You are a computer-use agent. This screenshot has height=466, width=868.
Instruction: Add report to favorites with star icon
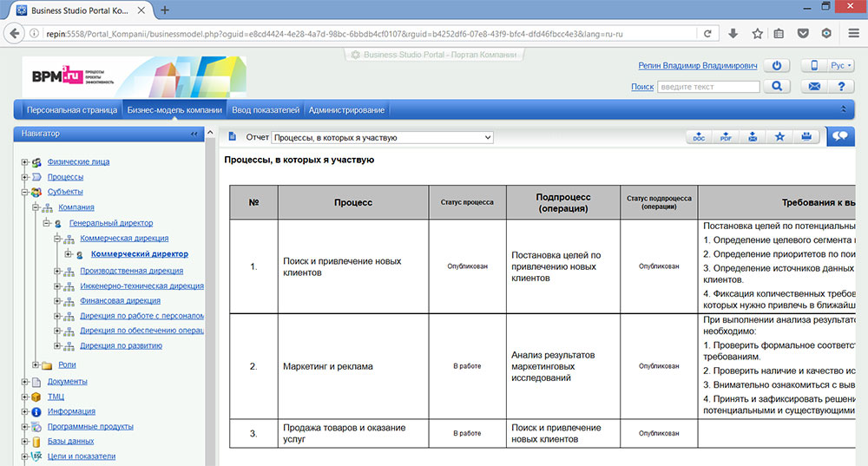click(779, 137)
